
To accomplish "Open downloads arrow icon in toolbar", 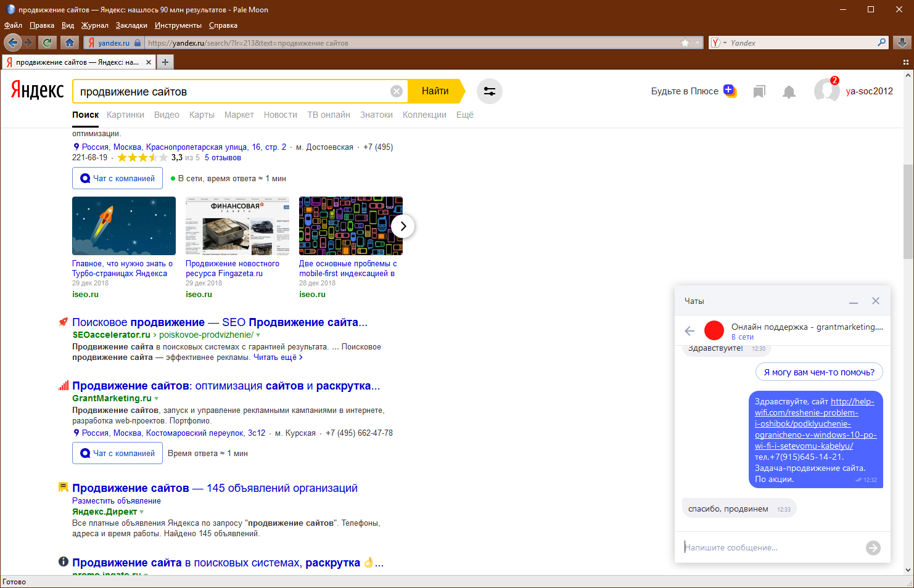I will pyautogui.click(x=902, y=43).
